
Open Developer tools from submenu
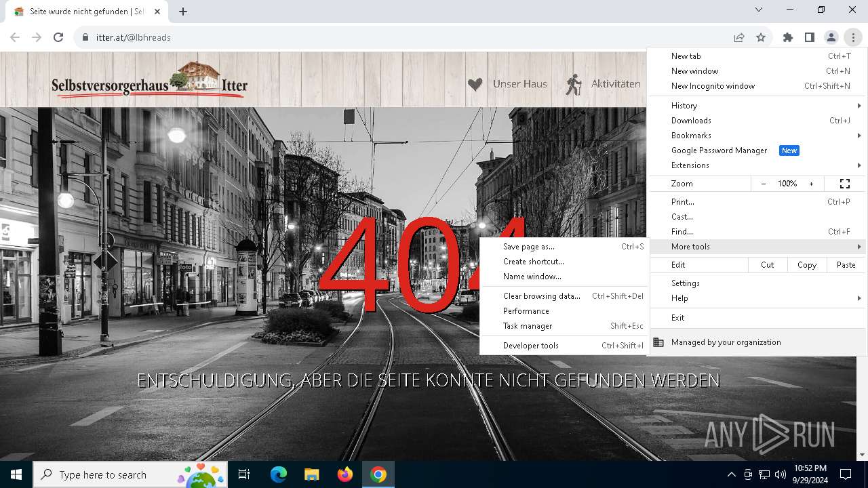click(564, 346)
